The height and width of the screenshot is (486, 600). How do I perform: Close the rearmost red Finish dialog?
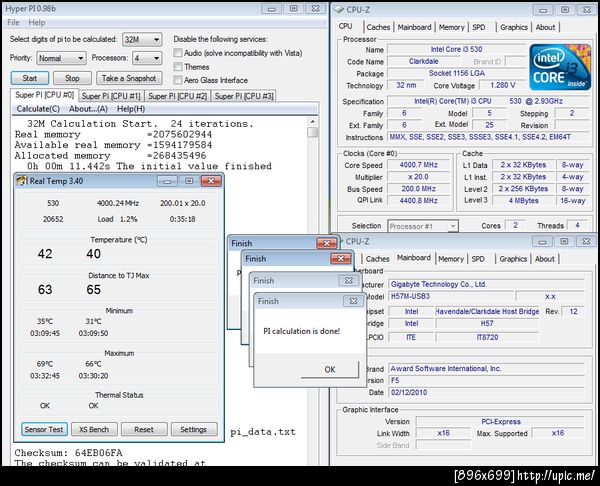tap(326, 243)
